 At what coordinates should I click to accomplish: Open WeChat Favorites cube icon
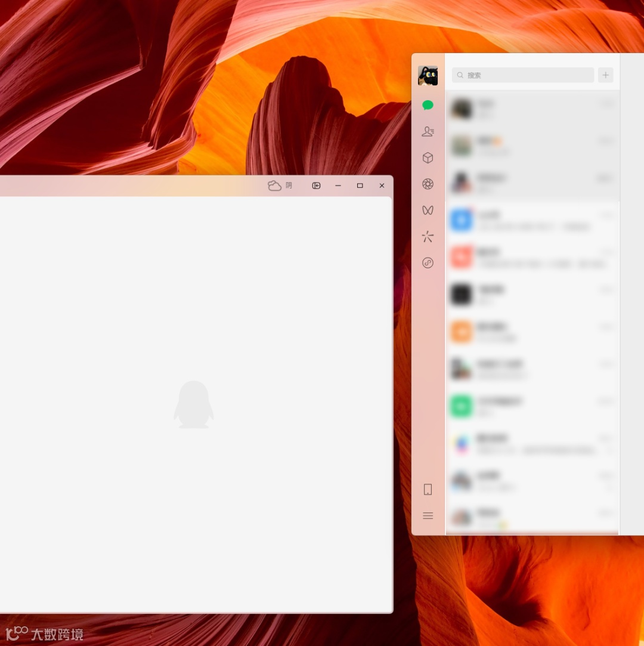[428, 158]
